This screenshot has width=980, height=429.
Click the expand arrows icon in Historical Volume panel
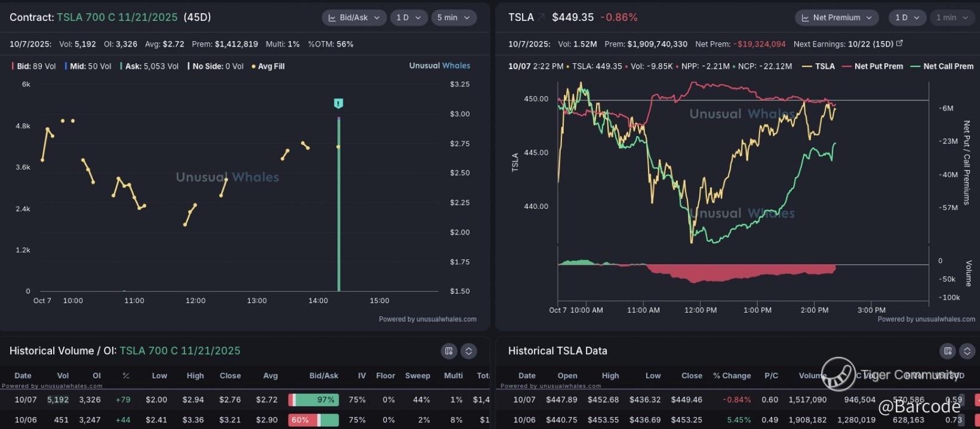click(x=469, y=351)
